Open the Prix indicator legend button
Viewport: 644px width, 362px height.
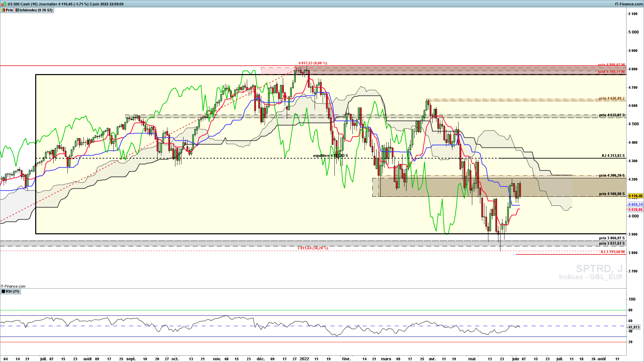[x=7, y=10]
